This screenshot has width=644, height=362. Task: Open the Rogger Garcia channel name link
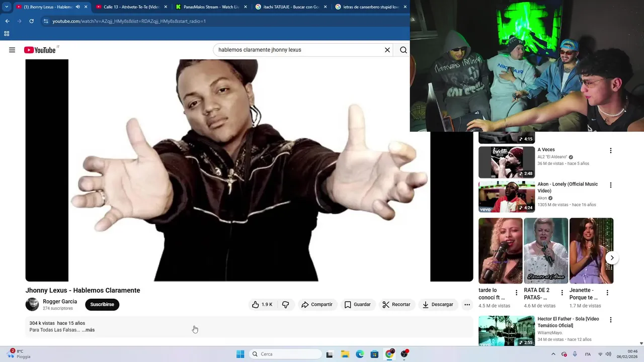coord(60,302)
